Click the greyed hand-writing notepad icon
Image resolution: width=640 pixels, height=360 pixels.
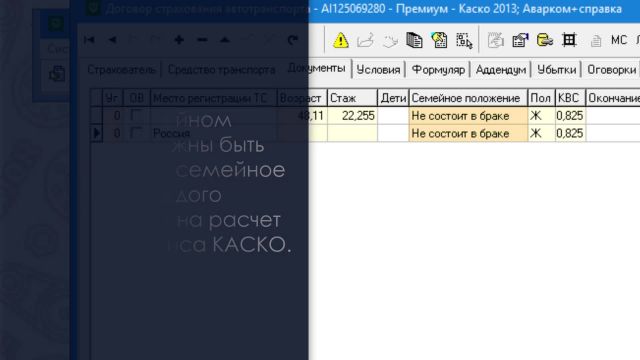(x=496, y=40)
